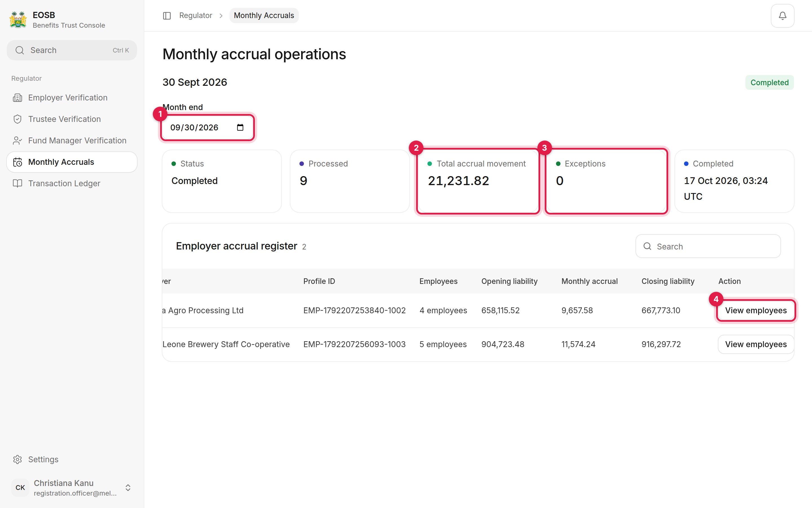The image size is (812, 508).
Task: Click the Fund Manager Verification user icon
Action: 17,141
